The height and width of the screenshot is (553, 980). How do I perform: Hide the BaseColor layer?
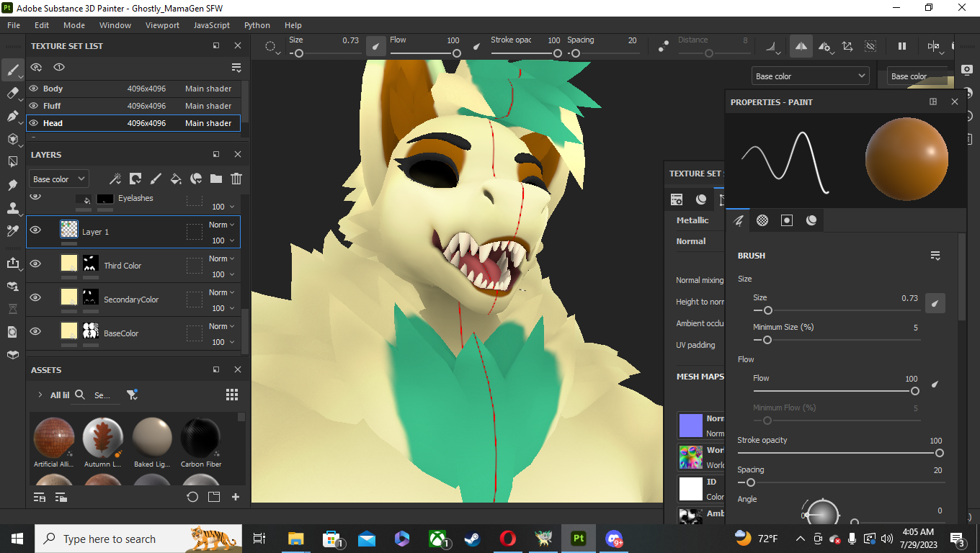click(35, 332)
